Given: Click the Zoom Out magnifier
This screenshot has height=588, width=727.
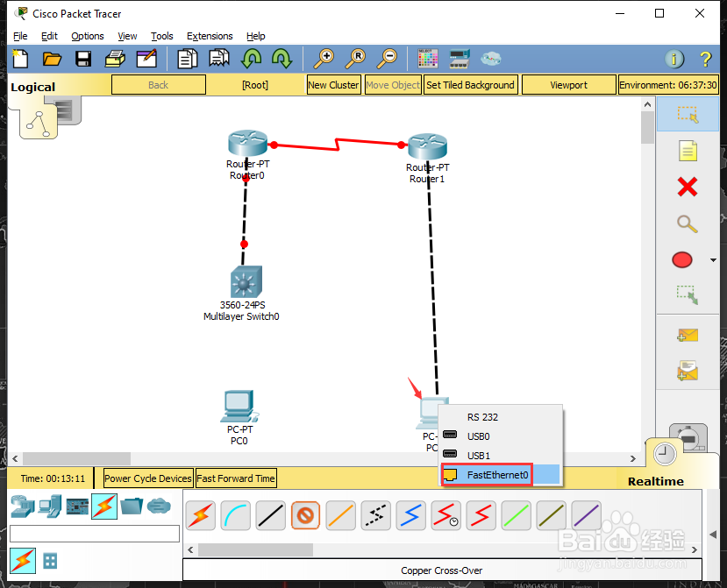Looking at the screenshot, I should click(x=386, y=59).
